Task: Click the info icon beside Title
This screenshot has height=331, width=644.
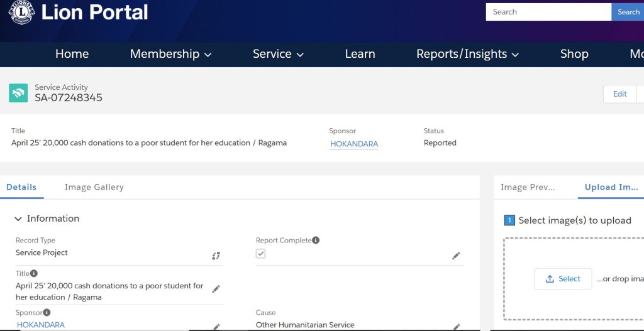Action: coord(34,273)
